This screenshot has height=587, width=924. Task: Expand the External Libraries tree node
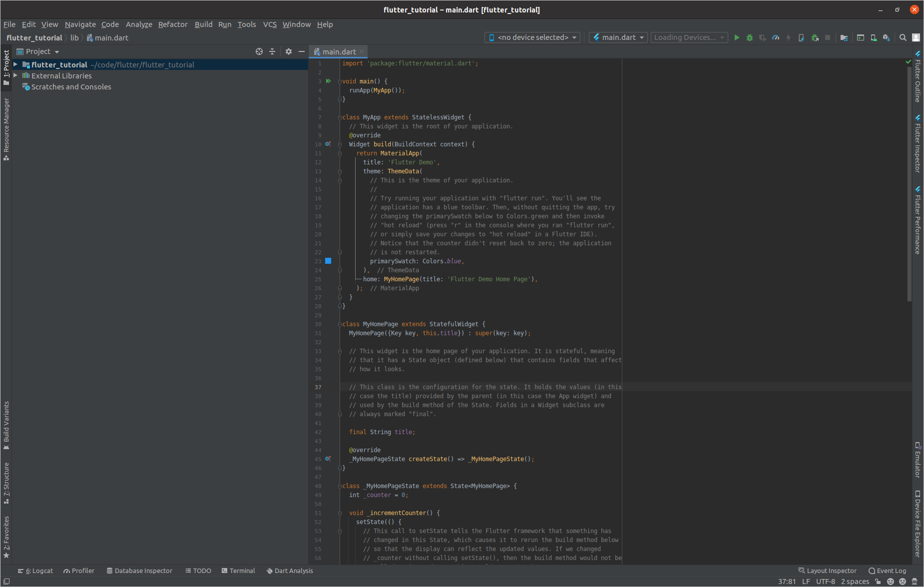pos(15,75)
